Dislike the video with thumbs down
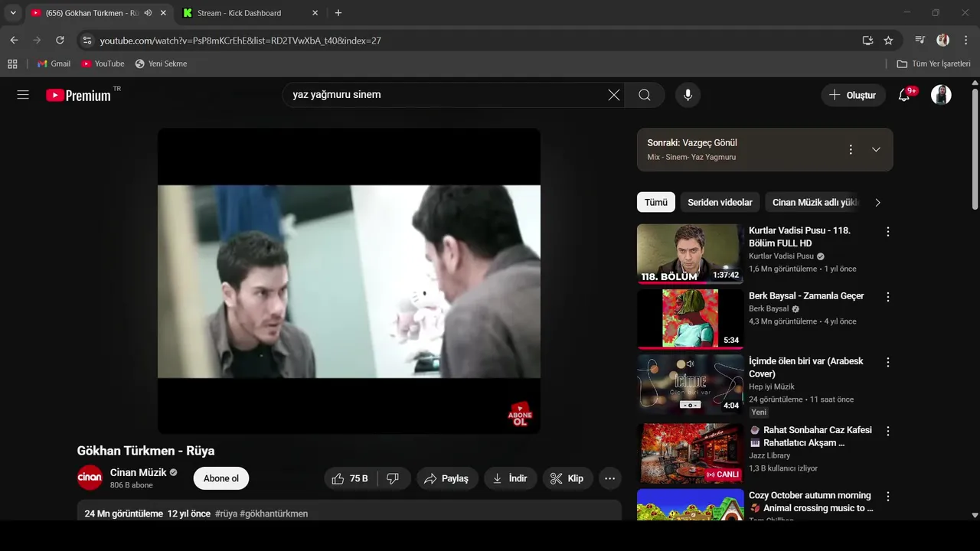This screenshot has width=980, height=551. pyautogui.click(x=393, y=478)
